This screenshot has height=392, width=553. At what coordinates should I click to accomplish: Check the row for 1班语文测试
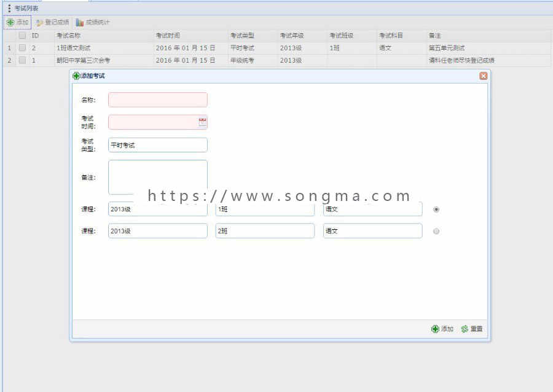click(x=22, y=47)
